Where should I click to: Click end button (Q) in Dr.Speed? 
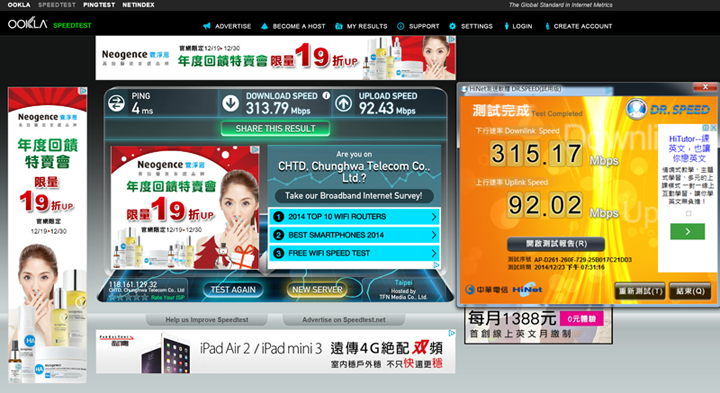(690, 291)
